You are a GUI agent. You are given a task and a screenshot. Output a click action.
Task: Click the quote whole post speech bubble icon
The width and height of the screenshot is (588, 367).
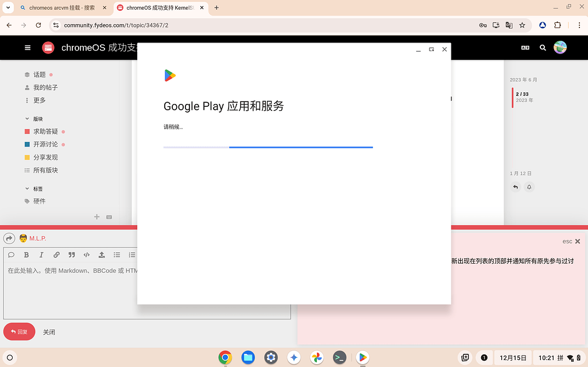coord(11,255)
